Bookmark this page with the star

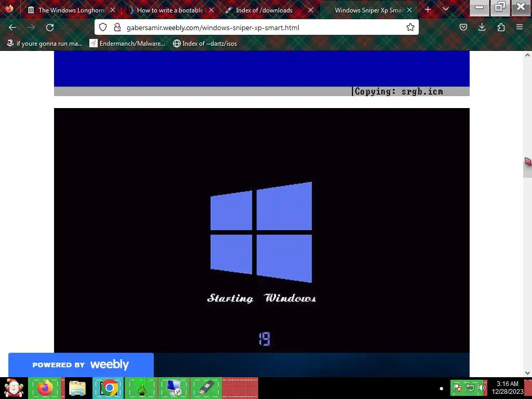click(410, 27)
